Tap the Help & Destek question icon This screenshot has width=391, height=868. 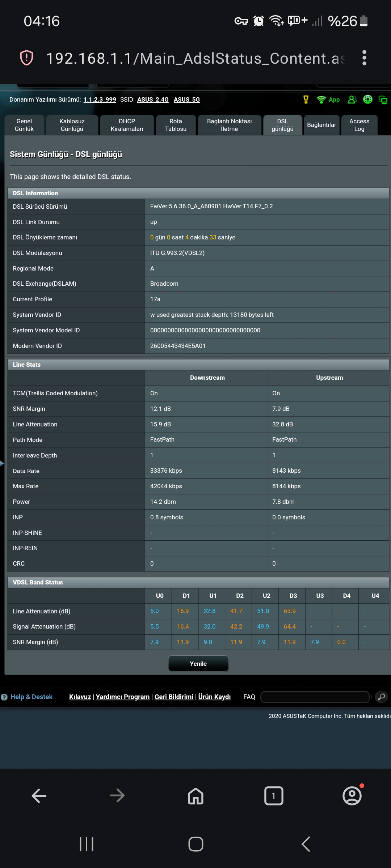click(x=4, y=697)
